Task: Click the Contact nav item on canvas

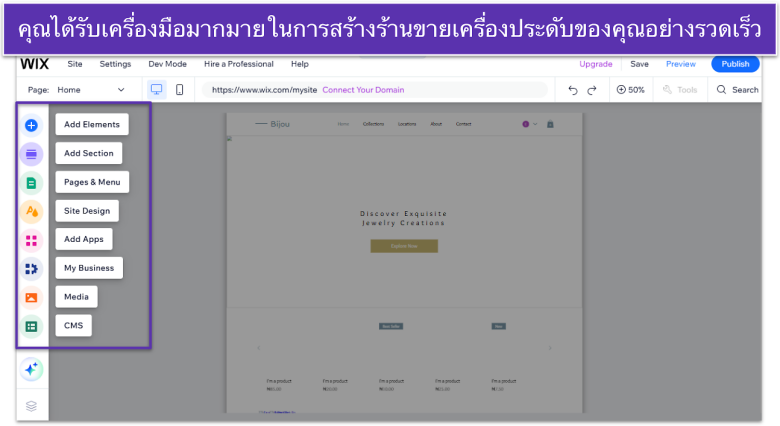Action: 463,124
